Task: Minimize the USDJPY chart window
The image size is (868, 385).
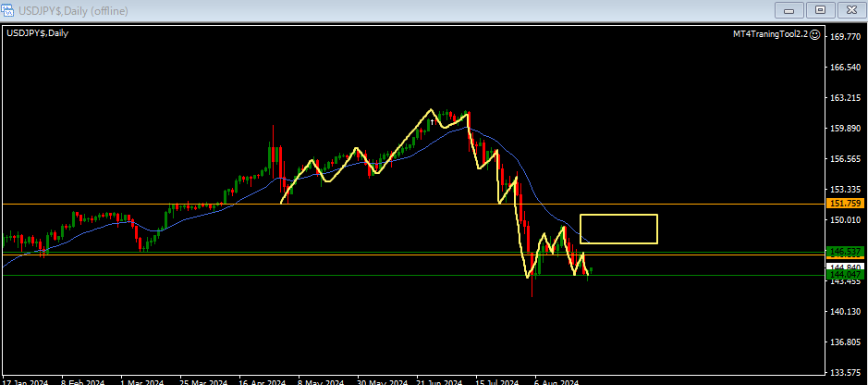Action: coord(789,10)
